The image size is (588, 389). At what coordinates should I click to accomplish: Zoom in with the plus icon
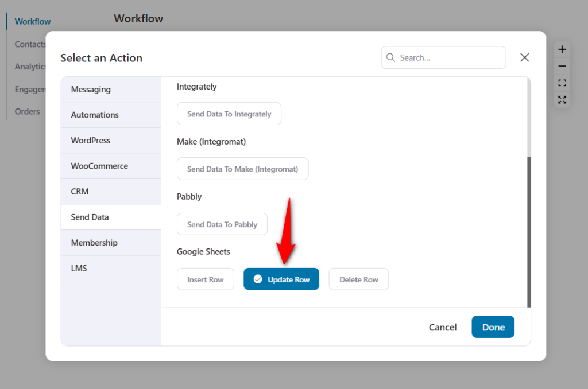pyautogui.click(x=562, y=49)
